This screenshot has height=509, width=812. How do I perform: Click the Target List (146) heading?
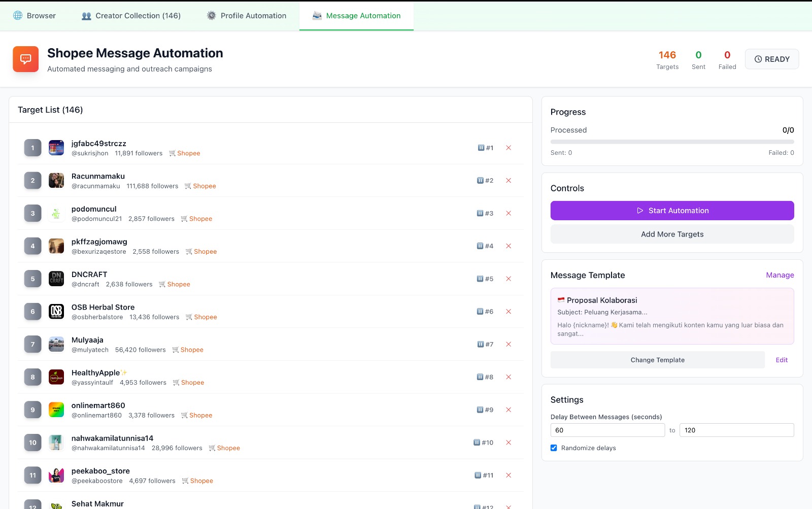pyautogui.click(x=50, y=110)
